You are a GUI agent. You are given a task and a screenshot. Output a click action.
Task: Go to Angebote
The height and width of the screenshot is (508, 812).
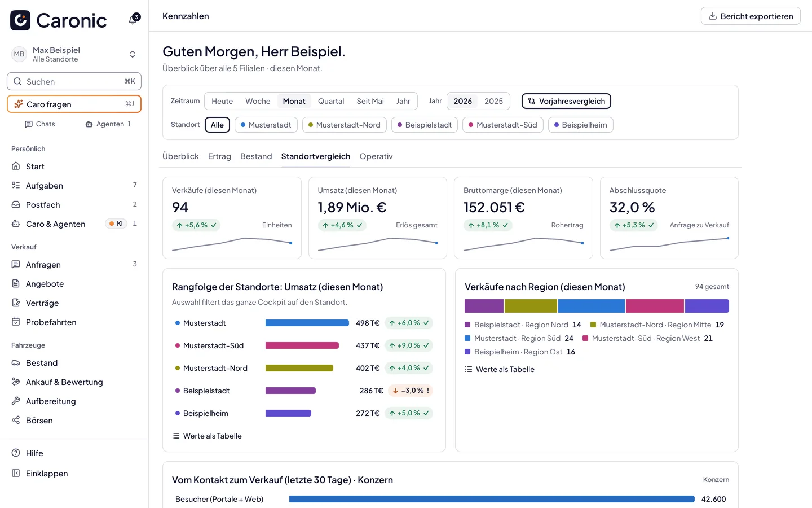pos(74,284)
